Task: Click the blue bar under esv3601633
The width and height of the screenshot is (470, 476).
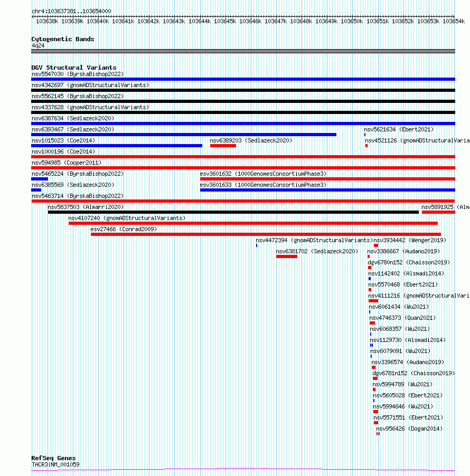Action: click(327, 190)
